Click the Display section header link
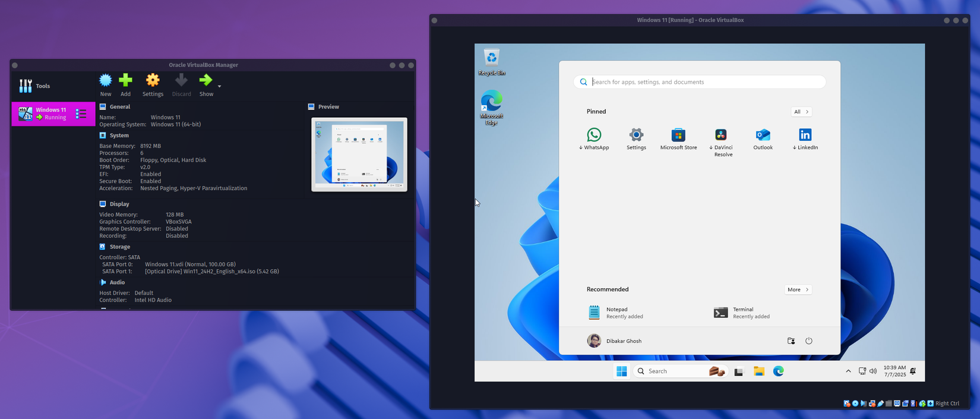 tap(119, 204)
